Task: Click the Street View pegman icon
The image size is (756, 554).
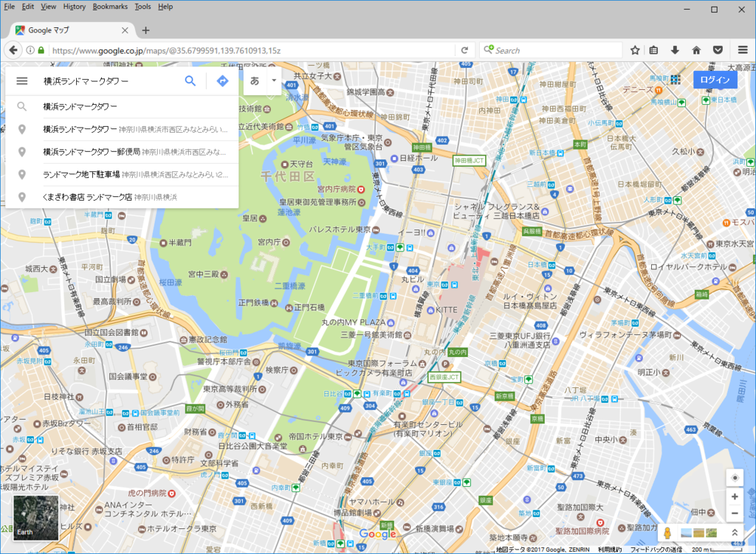Action: (667, 533)
